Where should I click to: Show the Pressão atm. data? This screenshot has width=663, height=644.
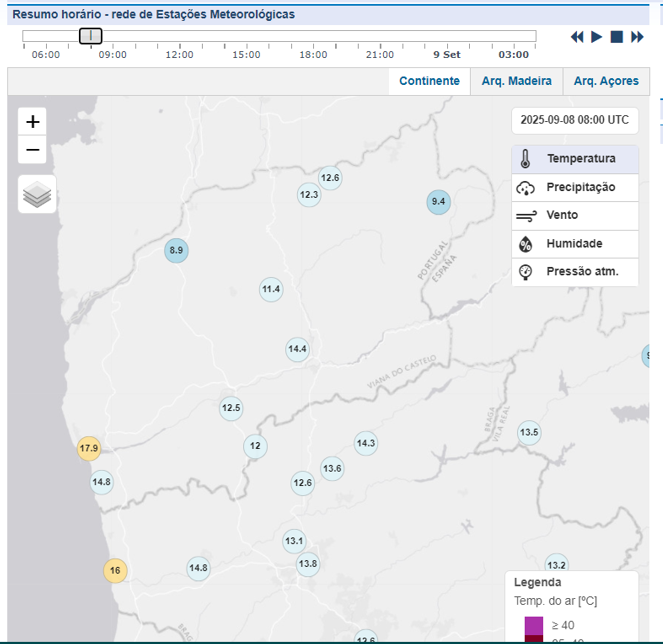(575, 272)
